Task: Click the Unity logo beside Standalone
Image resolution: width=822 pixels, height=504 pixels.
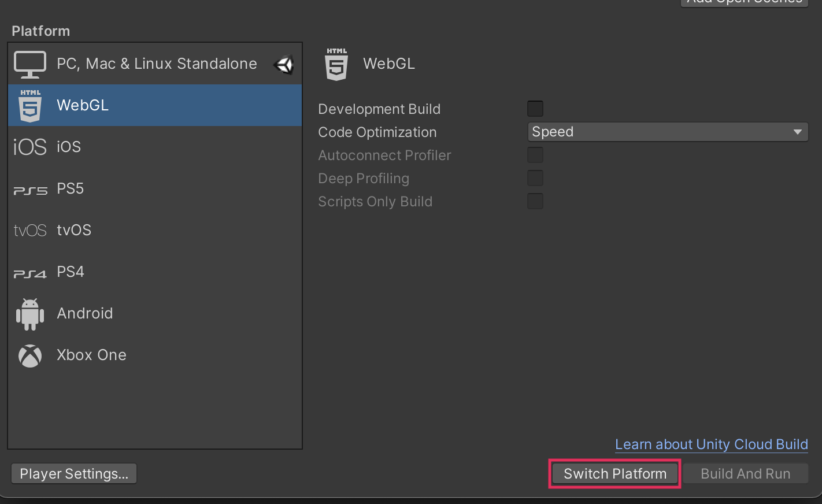Action: 284,64
